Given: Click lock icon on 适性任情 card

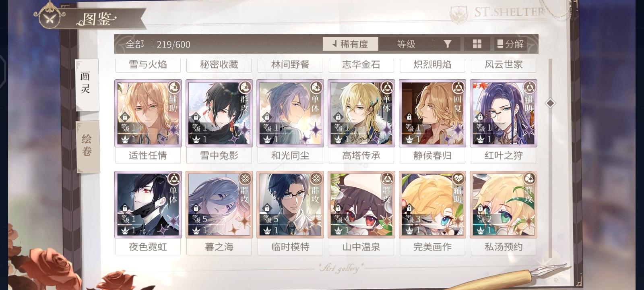Looking at the screenshot, I should pos(125,117).
